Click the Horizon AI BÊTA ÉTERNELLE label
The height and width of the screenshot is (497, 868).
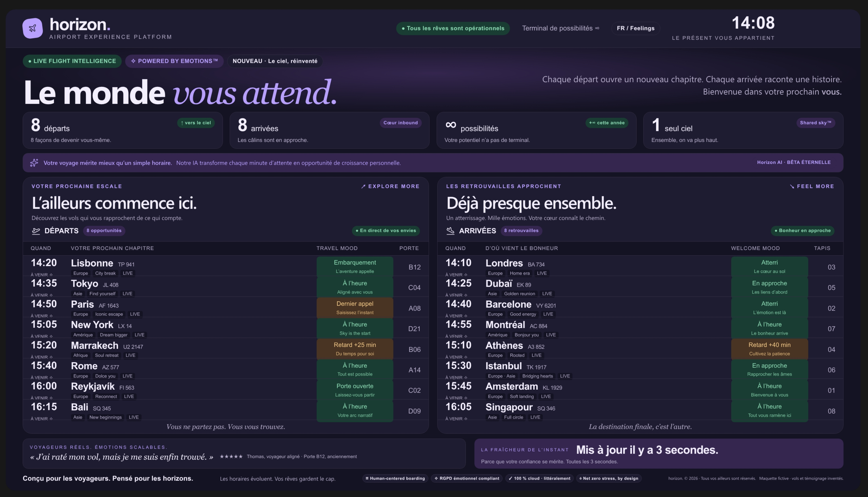pos(794,163)
